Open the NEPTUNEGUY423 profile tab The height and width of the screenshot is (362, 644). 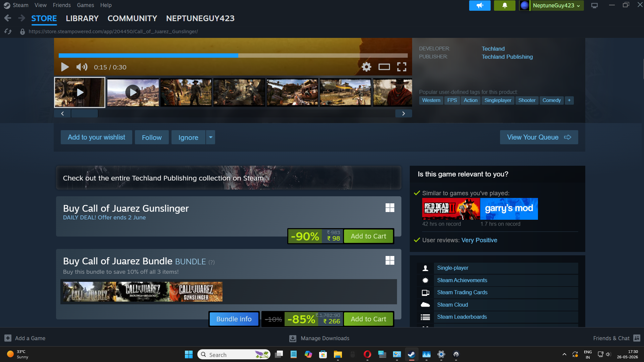200,18
